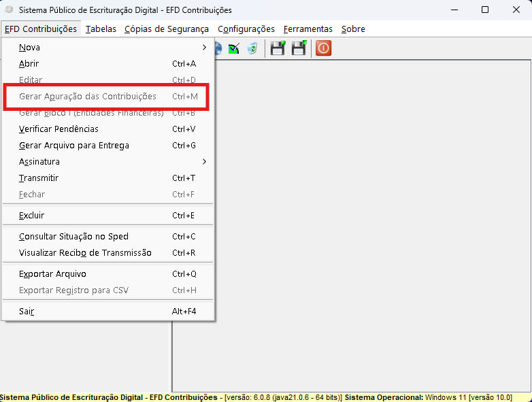
Task: Open the Sobre menu
Action: (353, 29)
